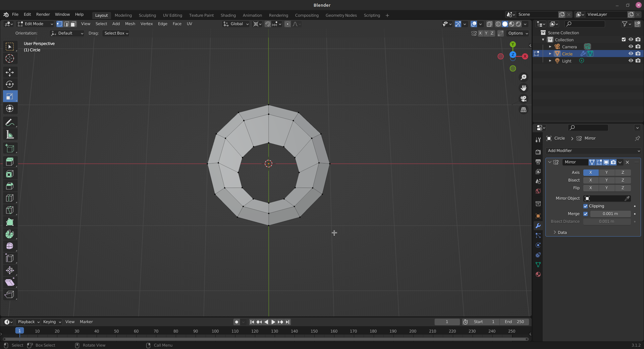
Task: Open the Physics properties tab
Action: coord(538,245)
